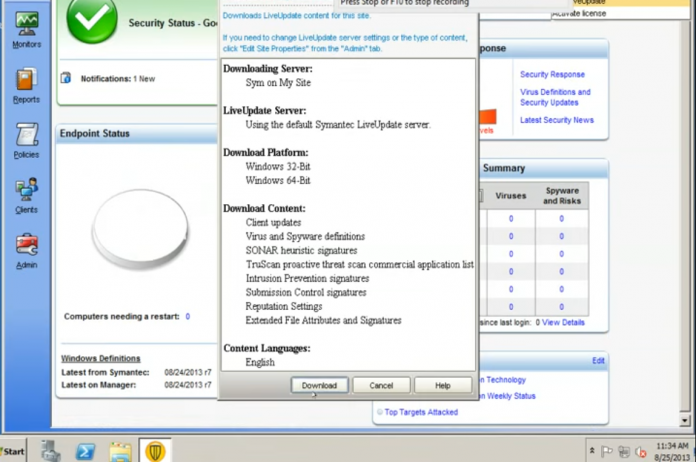This screenshot has height=462, width=696.
Task: Cancel the LiveUpdate download dialog
Action: click(x=381, y=385)
